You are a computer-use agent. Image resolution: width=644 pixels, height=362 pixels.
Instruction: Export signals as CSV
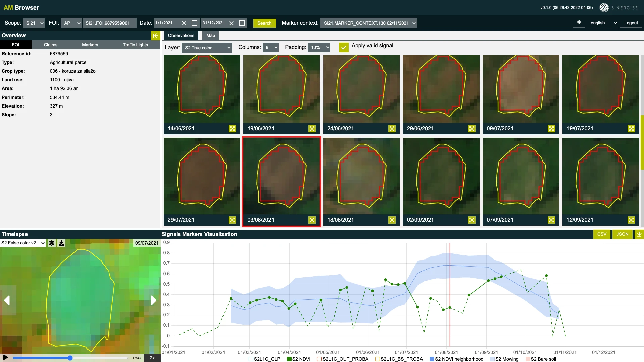pos(602,234)
